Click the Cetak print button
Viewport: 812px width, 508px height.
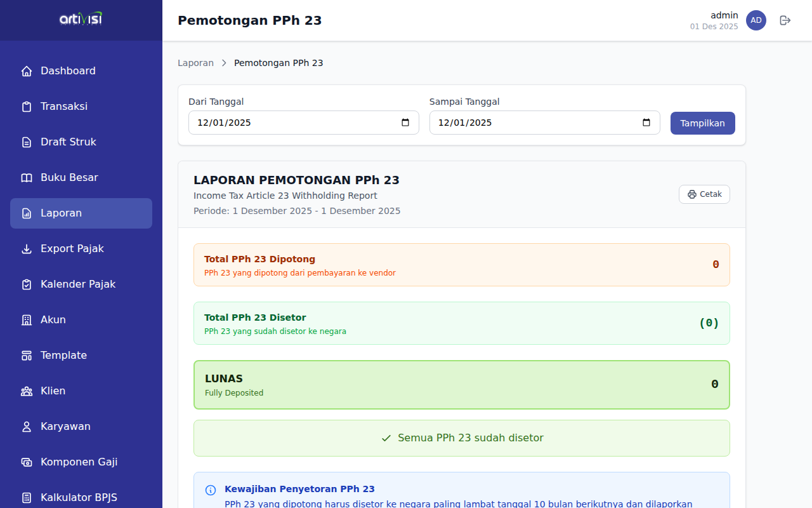click(x=704, y=194)
